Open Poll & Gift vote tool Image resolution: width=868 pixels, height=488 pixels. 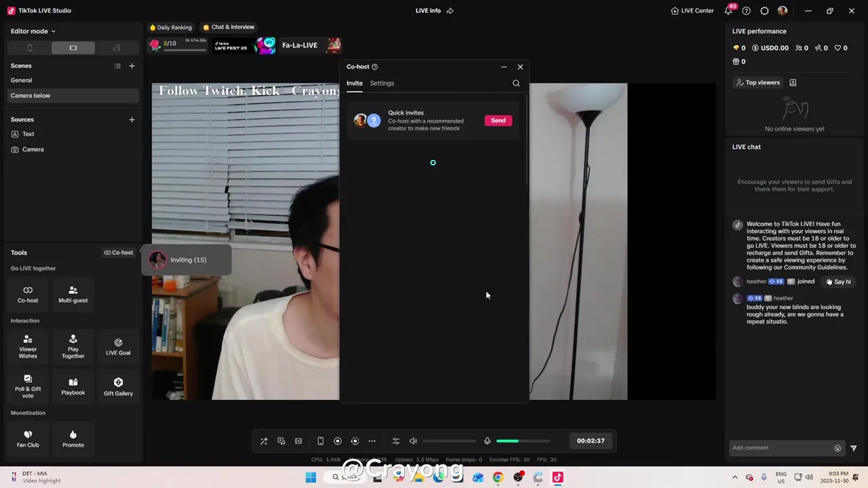click(28, 386)
